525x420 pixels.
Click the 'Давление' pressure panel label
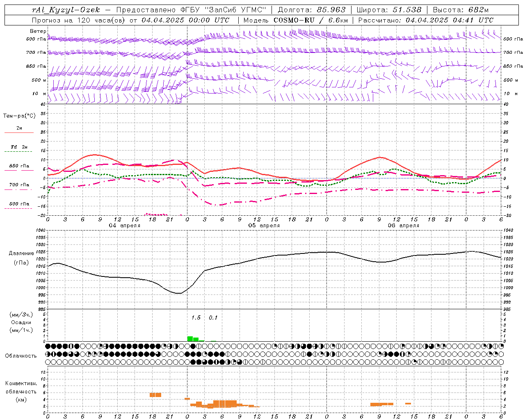coord(21,253)
